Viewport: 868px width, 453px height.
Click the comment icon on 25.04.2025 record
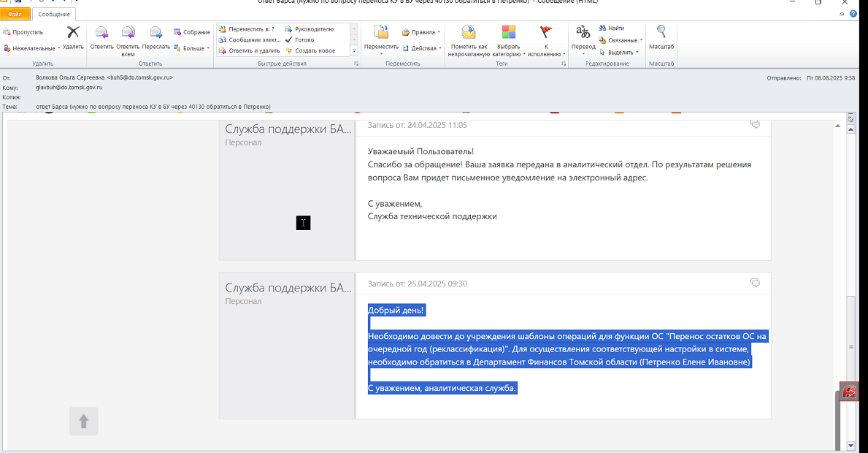pyautogui.click(x=755, y=283)
